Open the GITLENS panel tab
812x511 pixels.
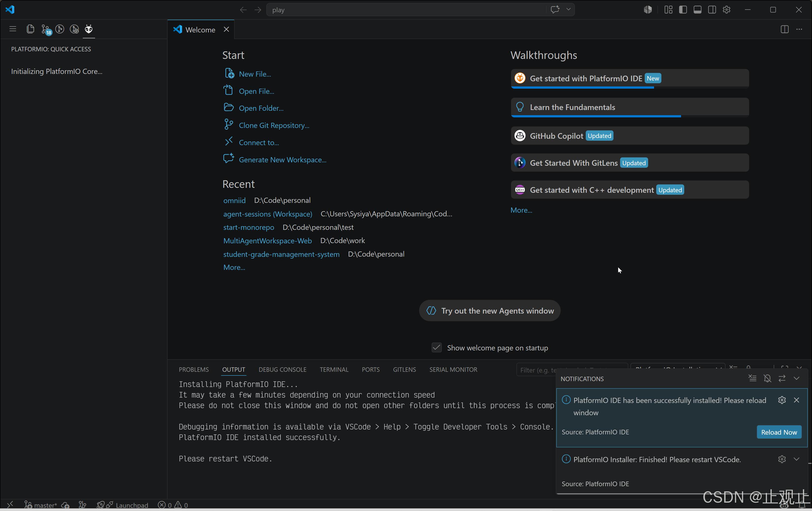(x=404, y=369)
